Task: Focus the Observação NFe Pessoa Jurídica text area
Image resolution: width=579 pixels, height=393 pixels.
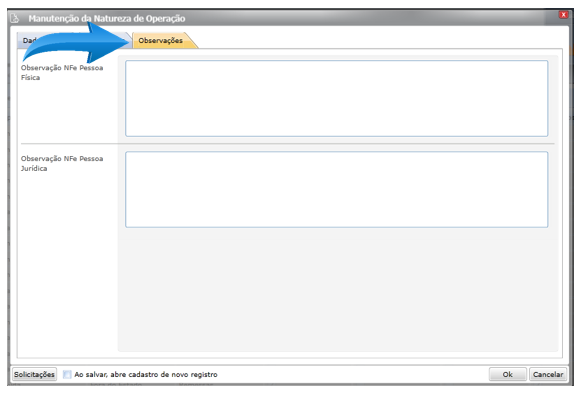Action: click(336, 189)
